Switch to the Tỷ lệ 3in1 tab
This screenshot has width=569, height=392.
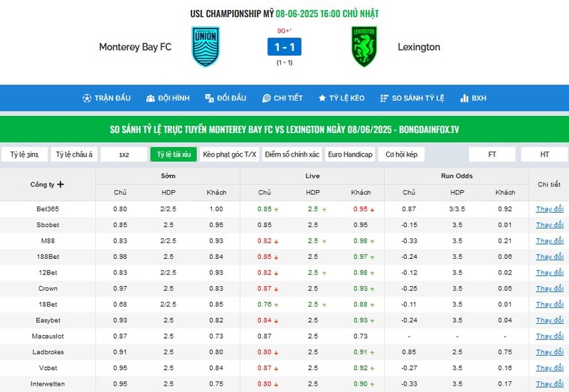coord(24,154)
